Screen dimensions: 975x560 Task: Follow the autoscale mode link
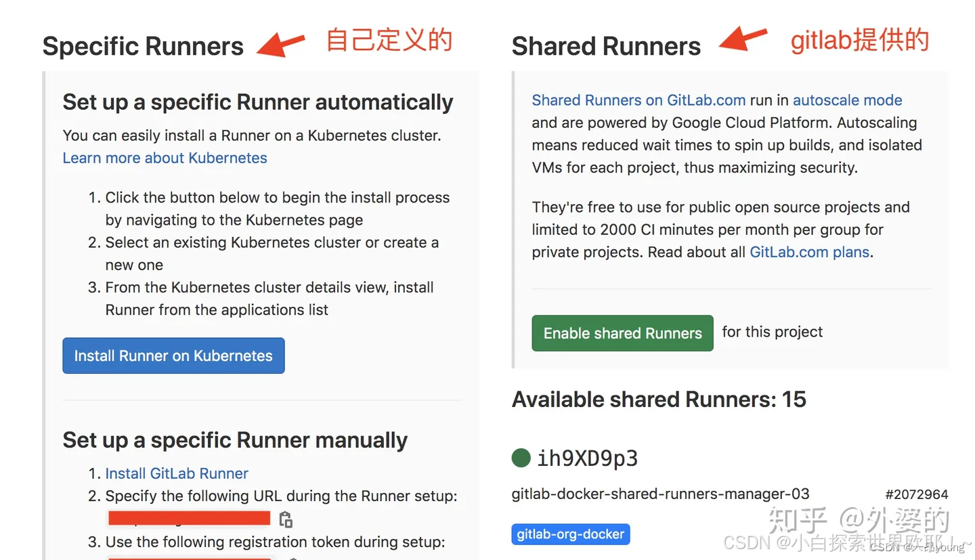coord(847,100)
